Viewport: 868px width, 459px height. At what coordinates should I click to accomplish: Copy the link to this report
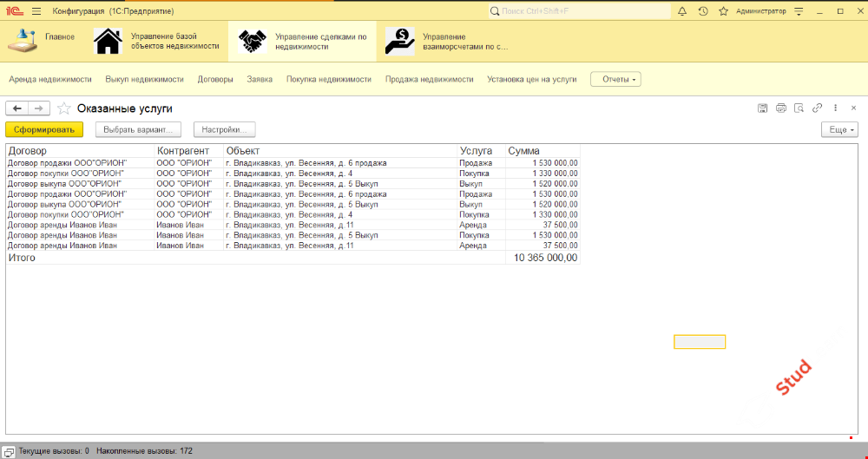(817, 108)
